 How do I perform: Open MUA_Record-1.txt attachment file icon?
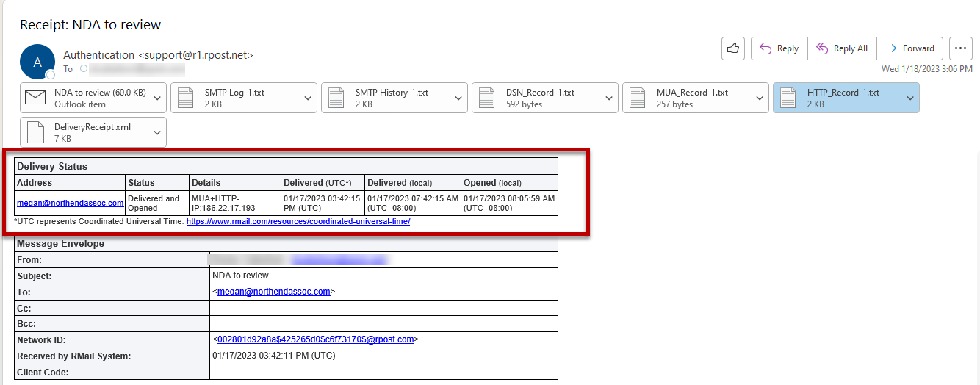click(x=638, y=98)
